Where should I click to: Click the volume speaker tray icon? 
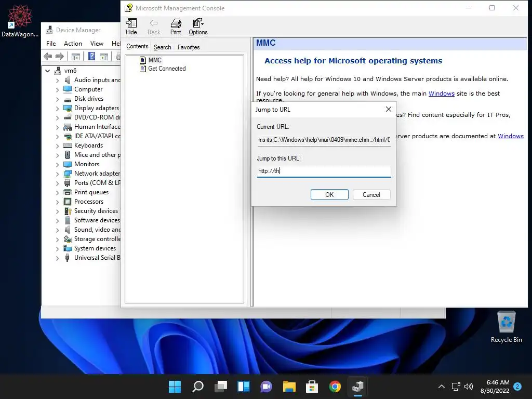[469, 387]
